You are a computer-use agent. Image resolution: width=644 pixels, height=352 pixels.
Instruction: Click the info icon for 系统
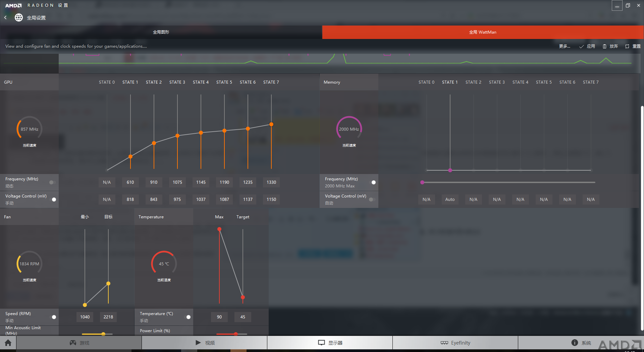pyautogui.click(x=575, y=343)
